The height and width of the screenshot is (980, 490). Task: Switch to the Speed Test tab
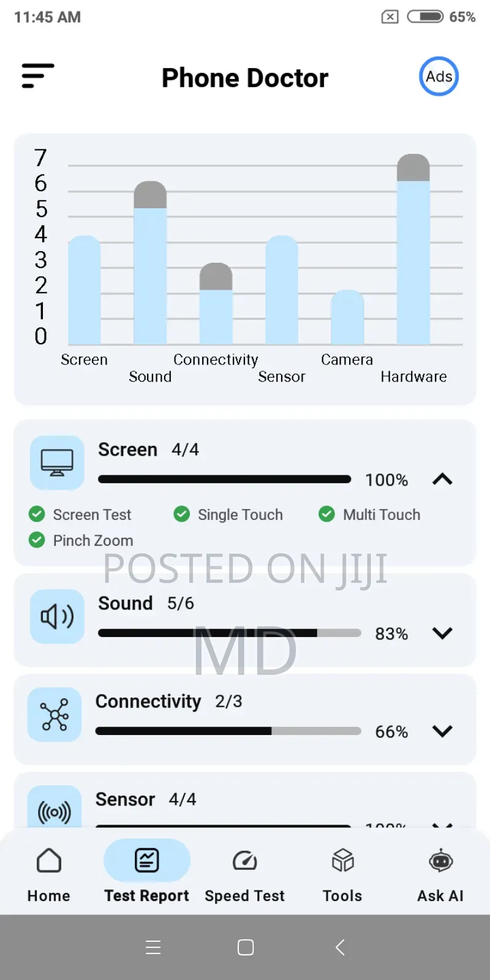click(x=244, y=872)
